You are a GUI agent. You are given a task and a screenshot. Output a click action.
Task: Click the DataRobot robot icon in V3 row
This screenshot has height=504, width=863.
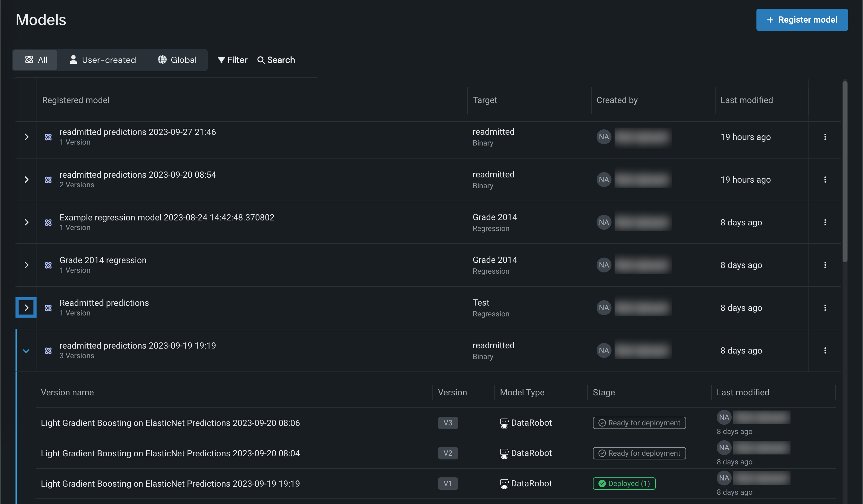click(504, 423)
